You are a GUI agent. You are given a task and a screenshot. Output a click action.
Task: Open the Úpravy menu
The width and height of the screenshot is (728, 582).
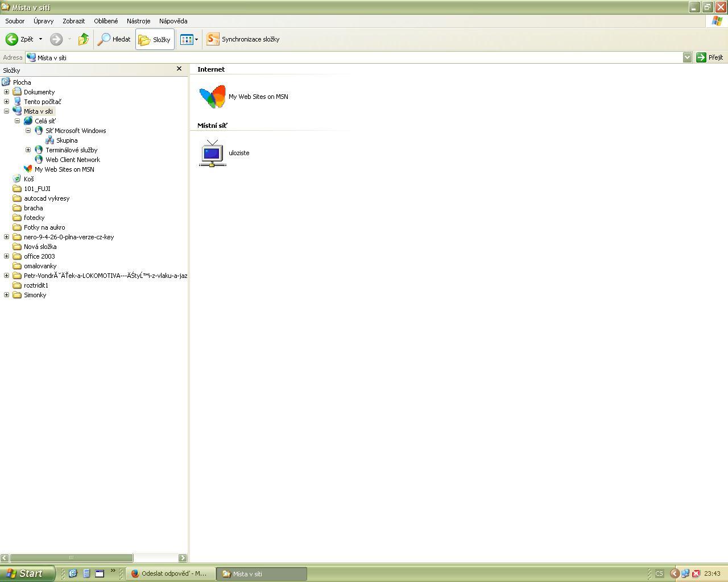tap(43, 21)
